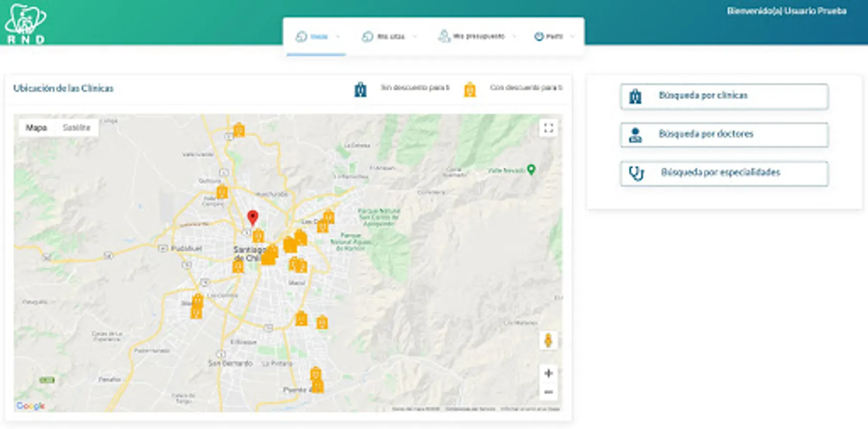Viewport: 868px width, 429px height.
Task: Click the orange discount clinic legend icon
Action: pyautogui.click(x=470, y=89)
